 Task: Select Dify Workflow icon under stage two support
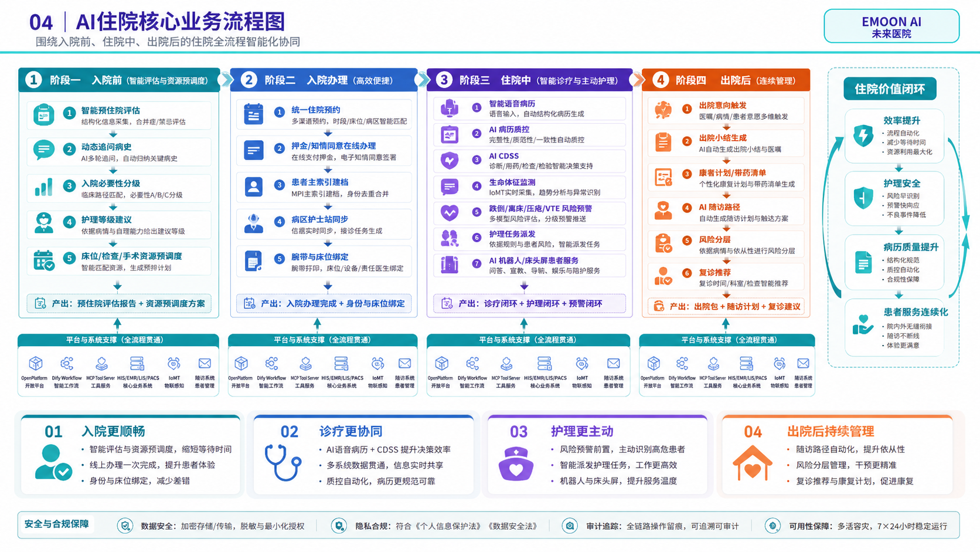pos(271,364)
